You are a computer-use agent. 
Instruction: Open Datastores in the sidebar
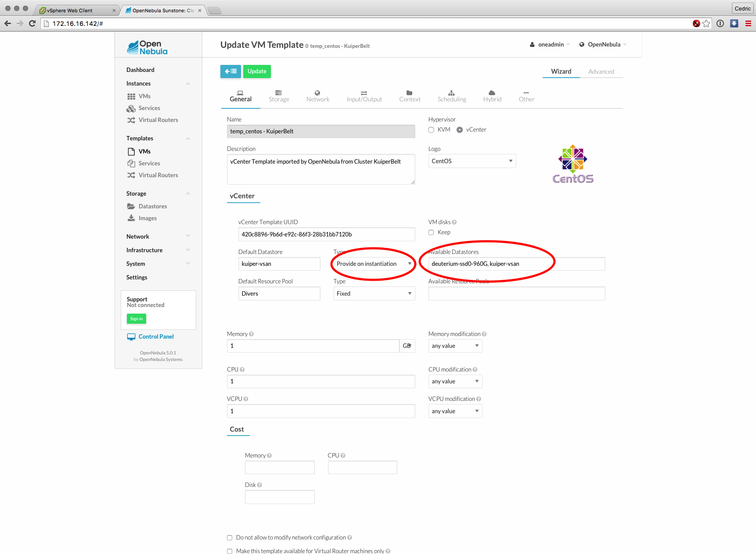click(152, 206)
